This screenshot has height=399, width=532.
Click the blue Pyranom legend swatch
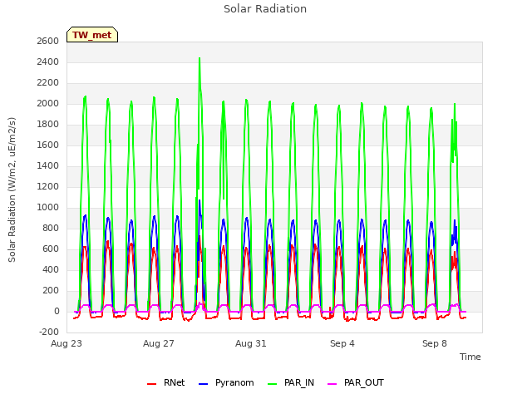coord(203,384)
